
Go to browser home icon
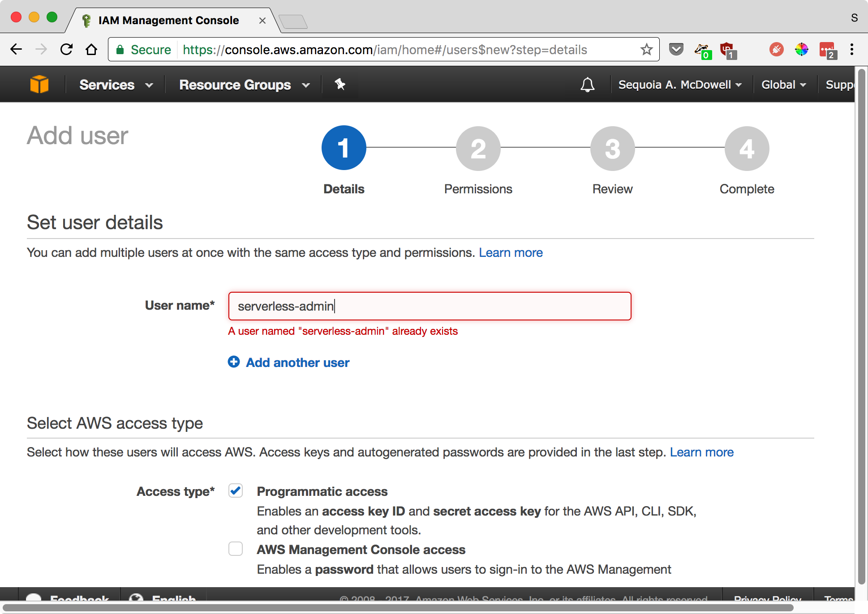click(91, 49)
